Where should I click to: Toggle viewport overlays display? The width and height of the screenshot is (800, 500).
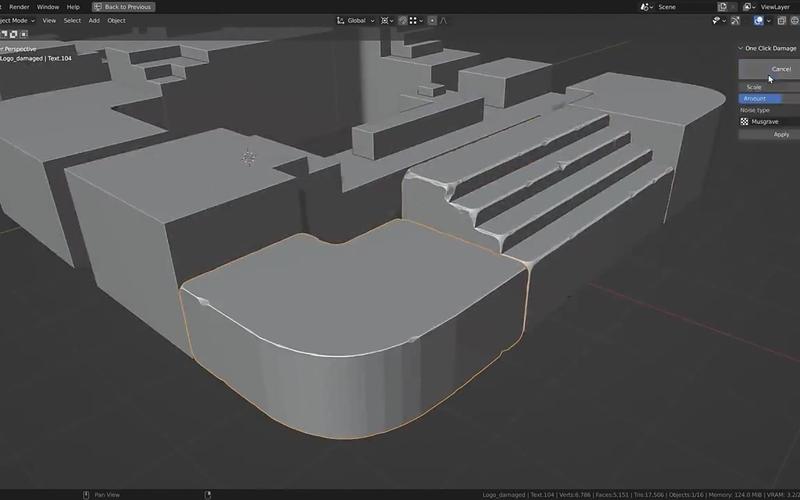[759, 20]
